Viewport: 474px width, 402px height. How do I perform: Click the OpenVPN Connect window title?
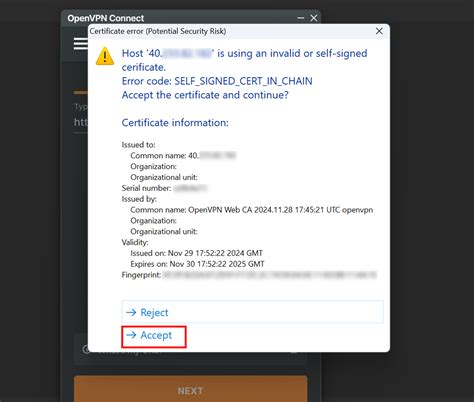pos(106,18)
